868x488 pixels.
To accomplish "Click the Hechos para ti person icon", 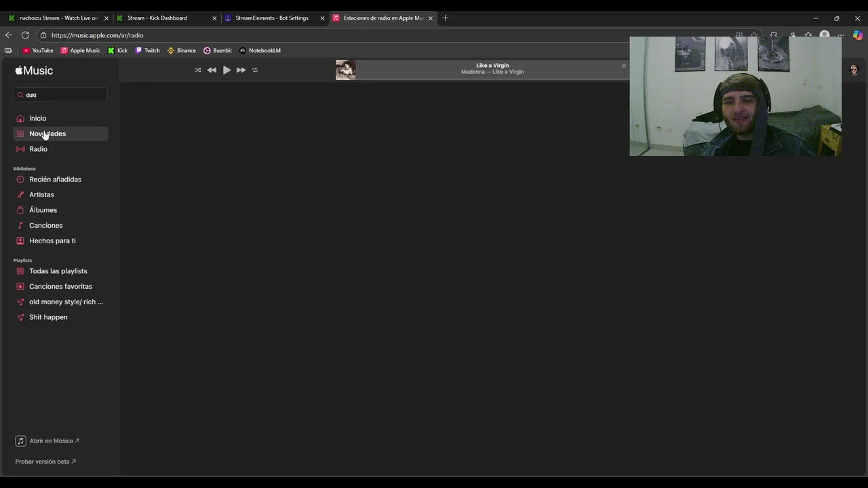I will point(20,241).
